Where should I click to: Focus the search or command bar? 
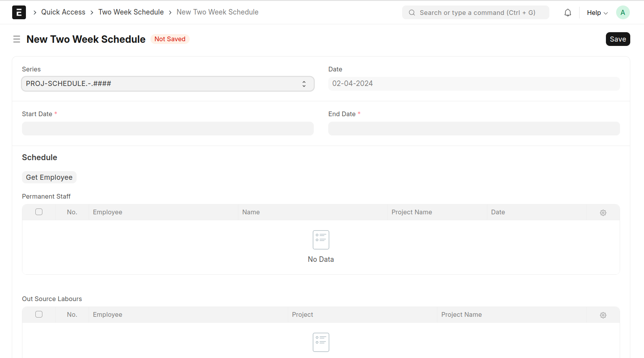pyautogui.click(x=477, y=13)
